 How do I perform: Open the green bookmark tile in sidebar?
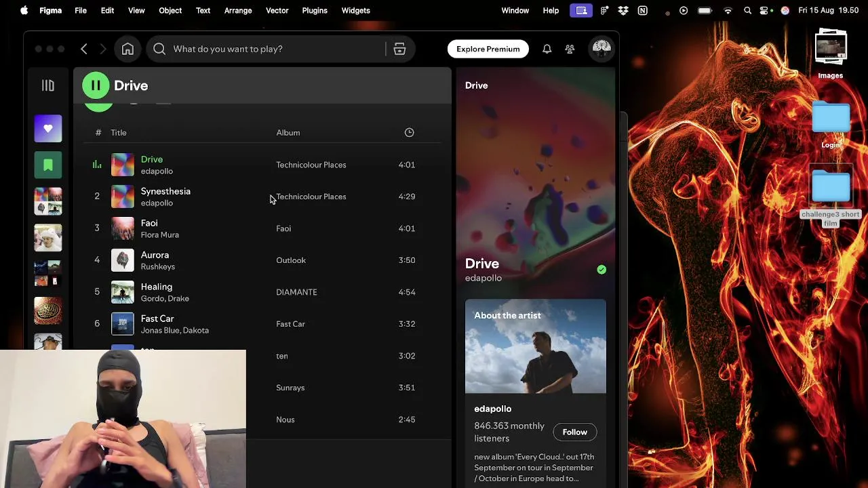coord(48,165)
